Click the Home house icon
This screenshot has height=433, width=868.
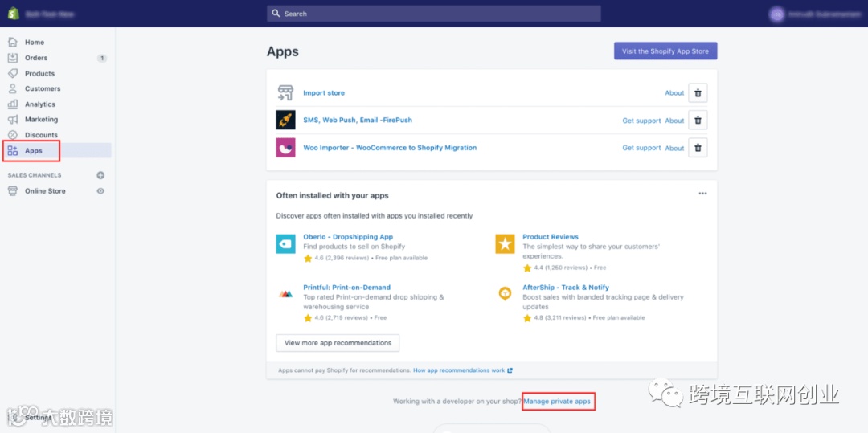pyautogui.click(x=13, y=42)
